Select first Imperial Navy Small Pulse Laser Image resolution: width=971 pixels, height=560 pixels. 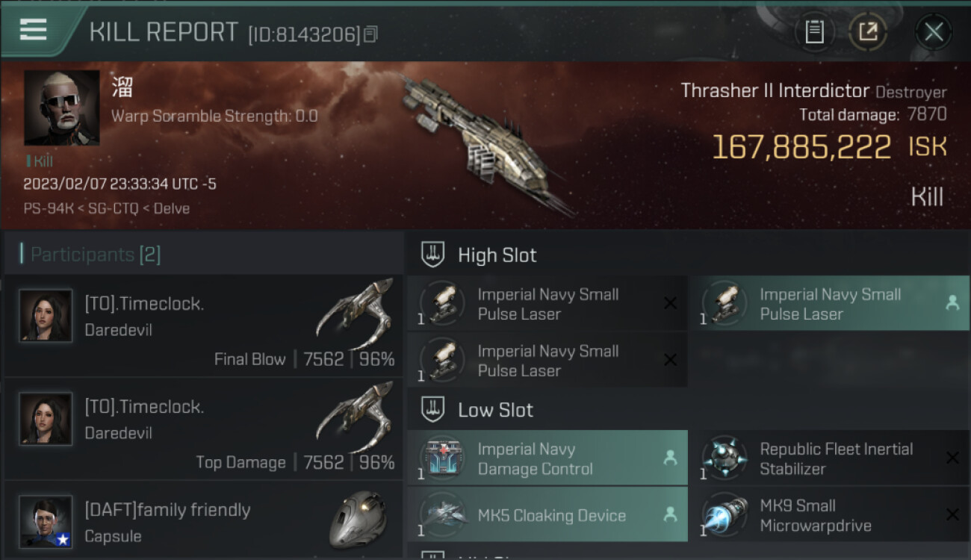tap(547, 304)
